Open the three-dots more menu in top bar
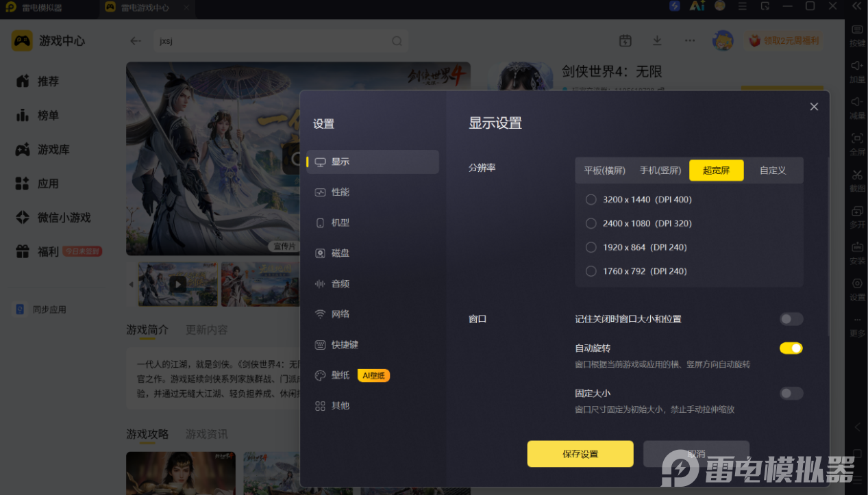 [x=690, y=41]
